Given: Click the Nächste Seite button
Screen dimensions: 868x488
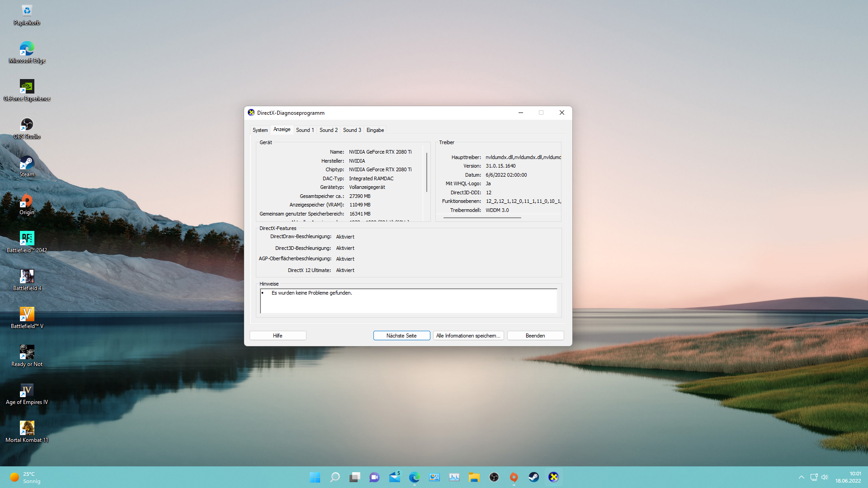Looking at the screenshot, I should tap(401, 336).
